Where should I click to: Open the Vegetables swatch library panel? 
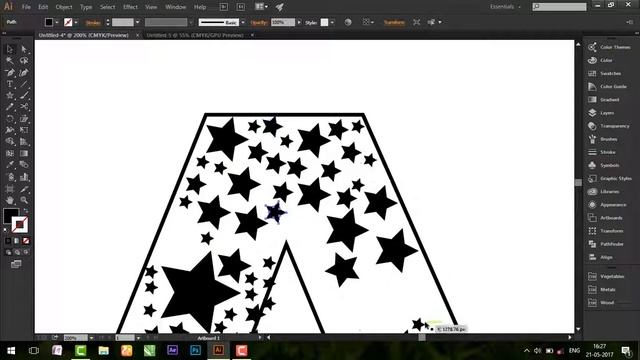(x=612, y=276)
